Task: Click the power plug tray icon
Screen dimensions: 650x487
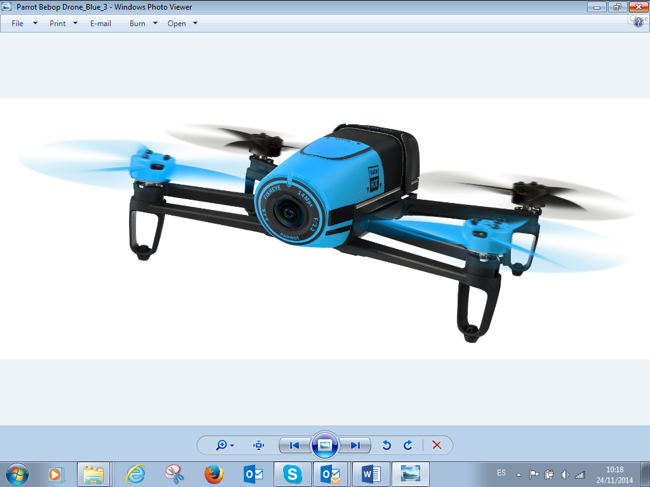Action: point(549,475)
